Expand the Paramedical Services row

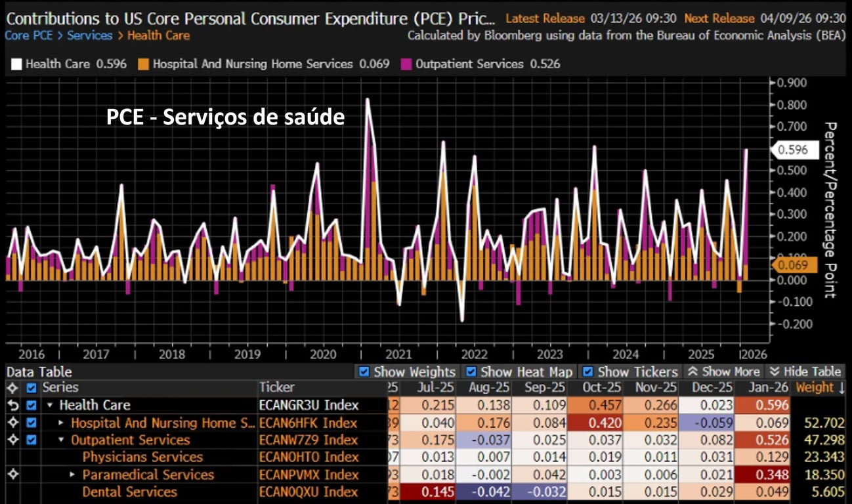[x=74, y=474]
